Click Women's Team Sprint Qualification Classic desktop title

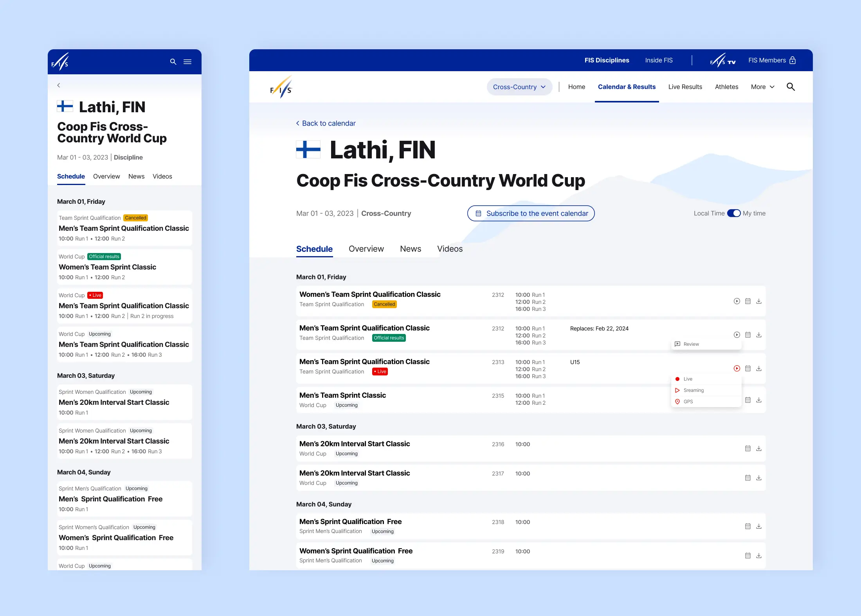[x=370, y=294]
